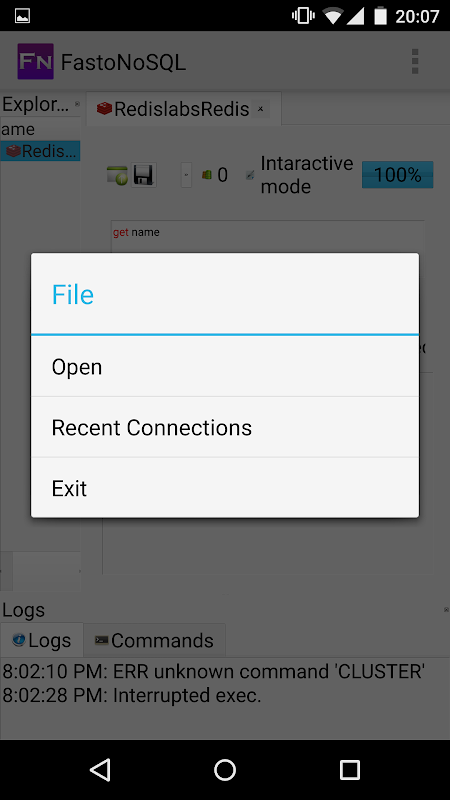Tap Exit in the File dialog
This screenshot has height=800, width=450.
click(224, 488)
